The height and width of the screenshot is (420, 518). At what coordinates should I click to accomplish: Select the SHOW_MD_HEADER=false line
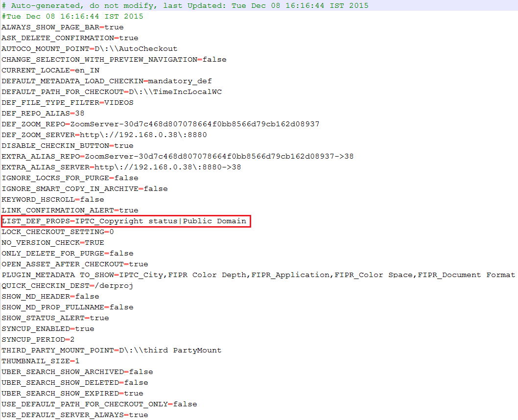point(50,296)
